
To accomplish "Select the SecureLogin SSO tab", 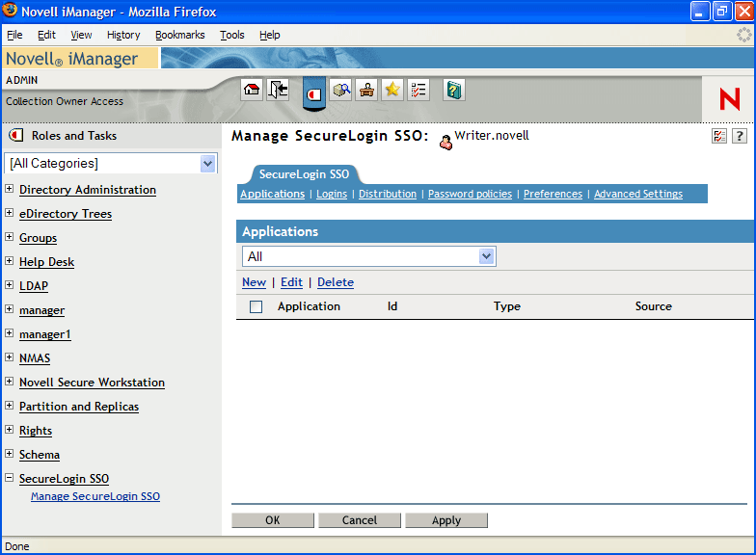I will [305, 174].
